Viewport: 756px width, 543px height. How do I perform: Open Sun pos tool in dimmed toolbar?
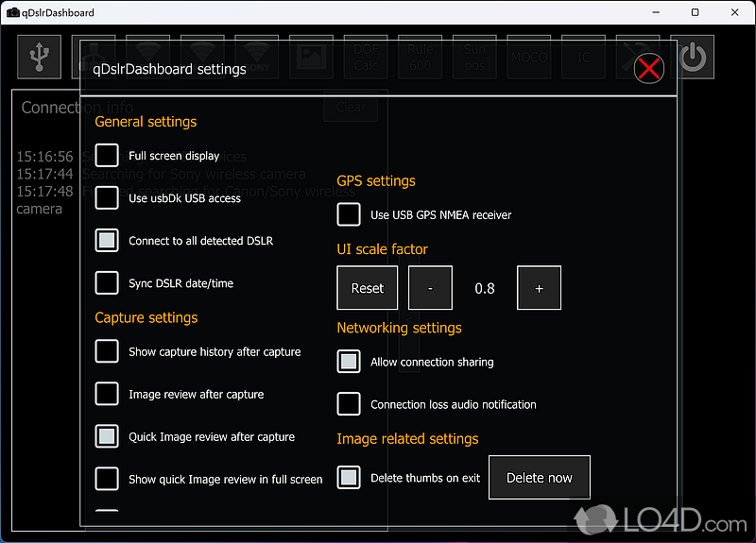(x=474, y=57)
